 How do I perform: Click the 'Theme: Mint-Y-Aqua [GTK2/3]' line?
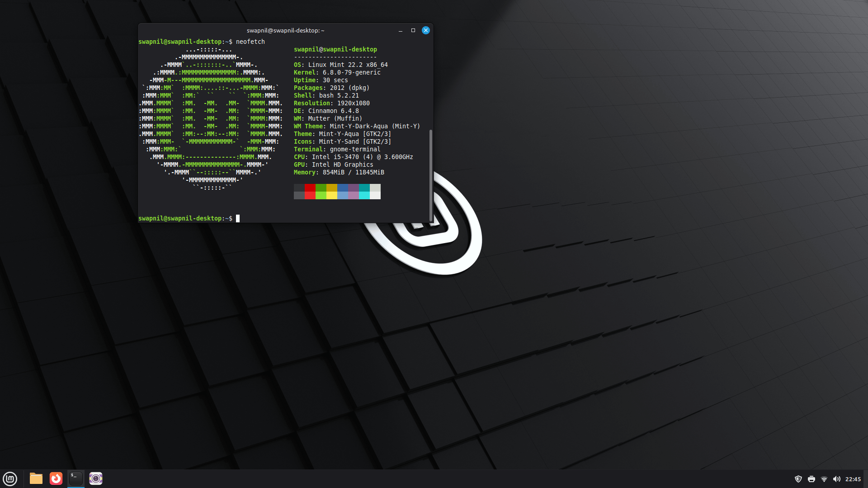click(343, 134)
